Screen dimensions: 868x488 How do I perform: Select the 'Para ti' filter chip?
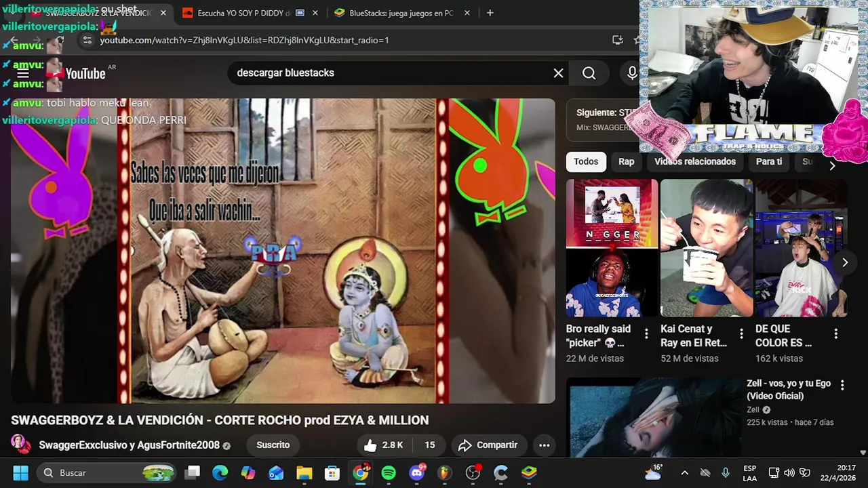(x=769, y=161)
